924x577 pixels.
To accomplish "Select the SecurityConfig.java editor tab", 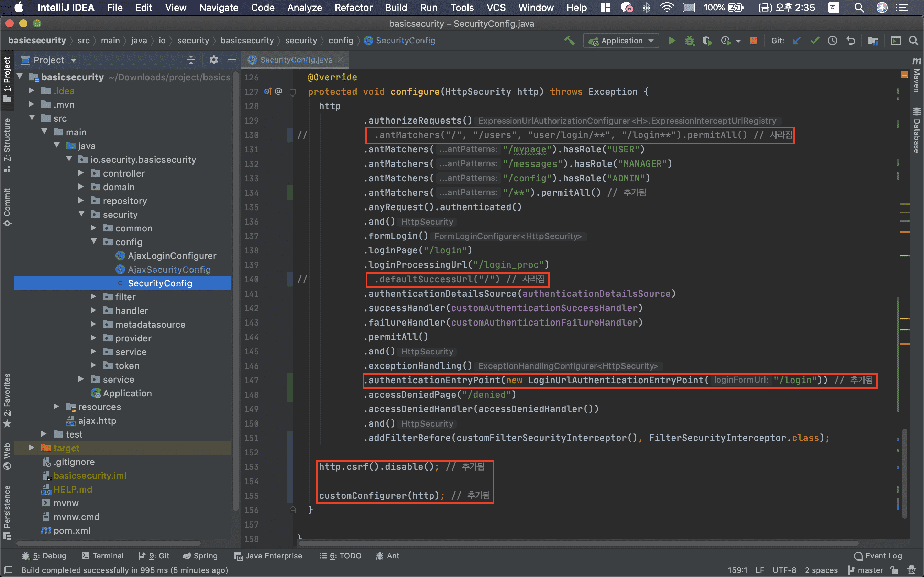I will [x=296, y=60].
